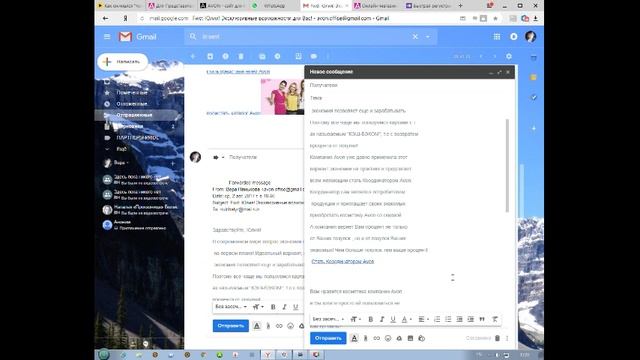Open the font dropdown in the reply editor behind

click(231, 307)
